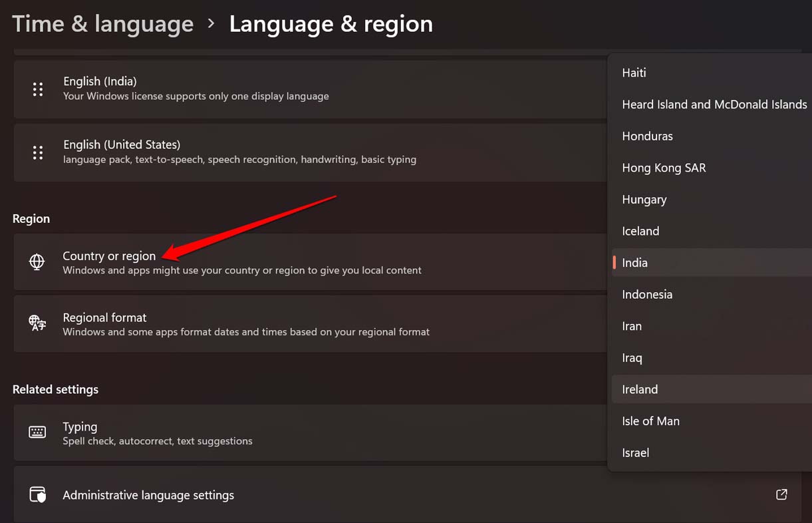Image resolution: width=812 pixels, height=523 pixels.
Task: Click the English (India) drag handle icon
Action: (x=38, y=89)
